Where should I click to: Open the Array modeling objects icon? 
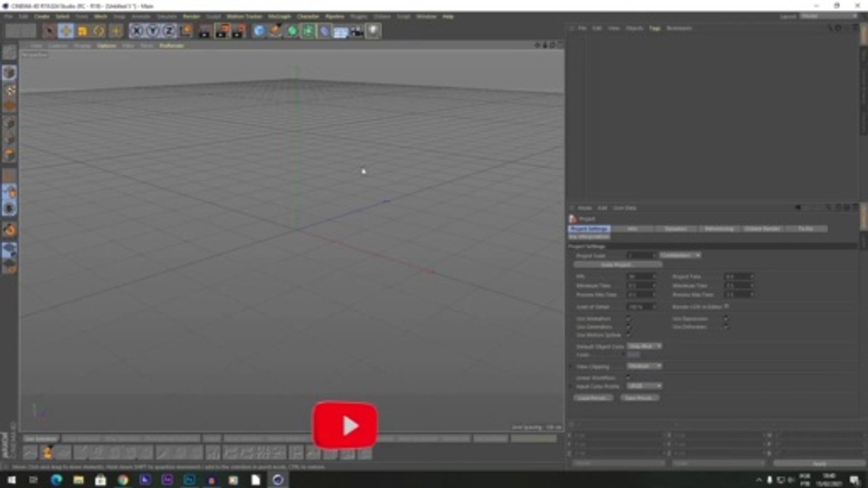308,30
